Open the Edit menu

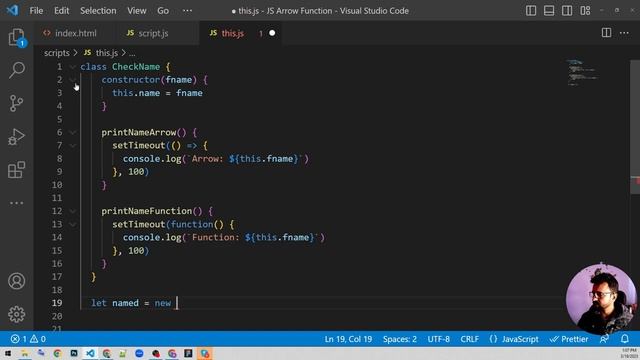[62, 11]
